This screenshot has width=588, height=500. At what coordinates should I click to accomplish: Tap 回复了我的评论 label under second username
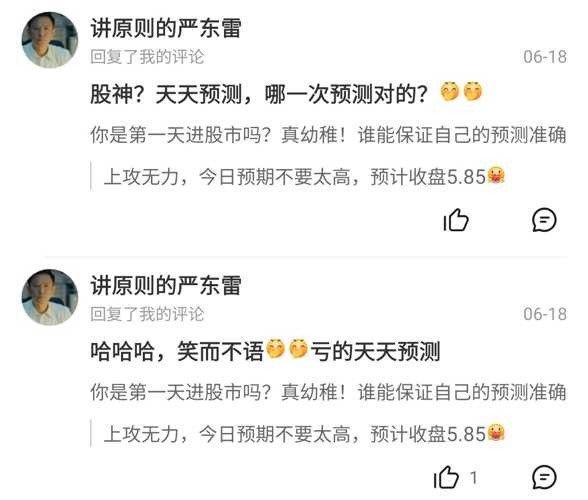[147, 314]
